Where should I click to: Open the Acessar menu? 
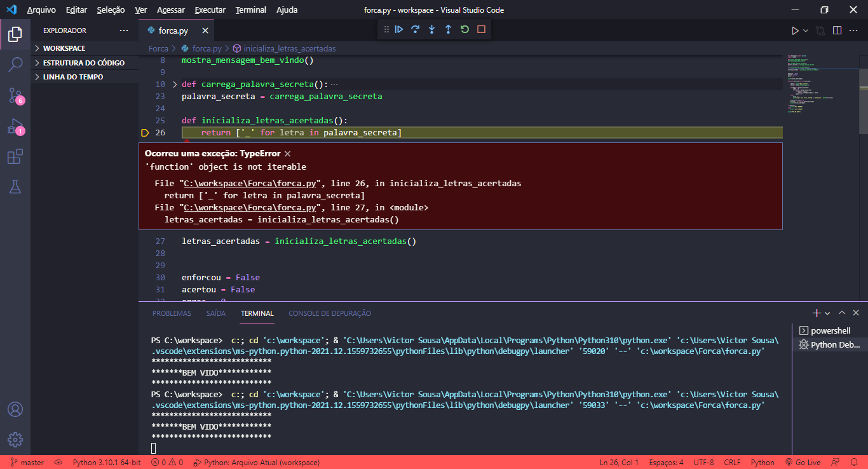coord(171,10)
